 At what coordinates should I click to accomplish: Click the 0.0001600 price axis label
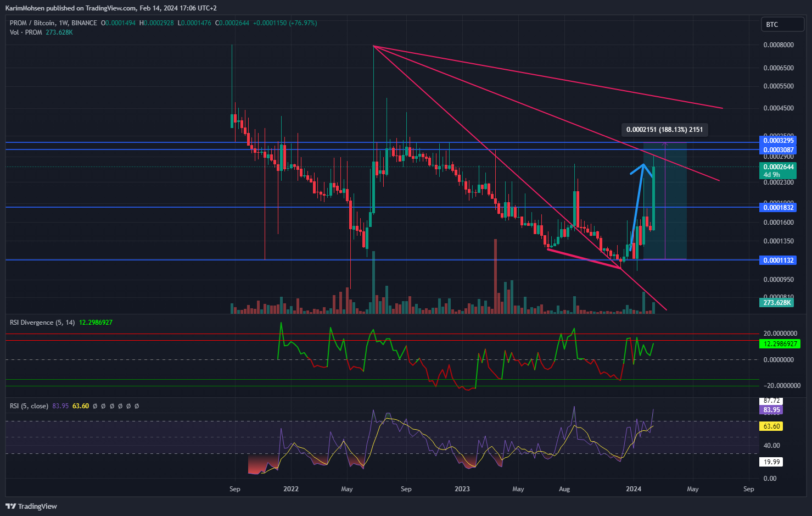pyautogui.click(x=779, y=223)
